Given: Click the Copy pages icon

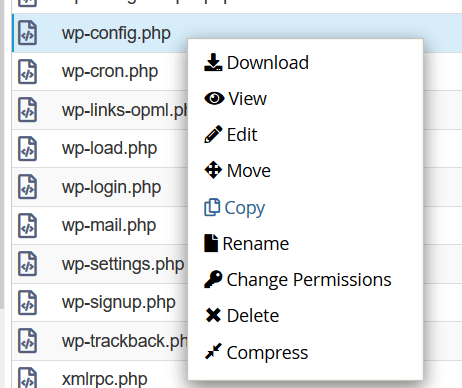Looking at the screenshot, I should 212,207.
